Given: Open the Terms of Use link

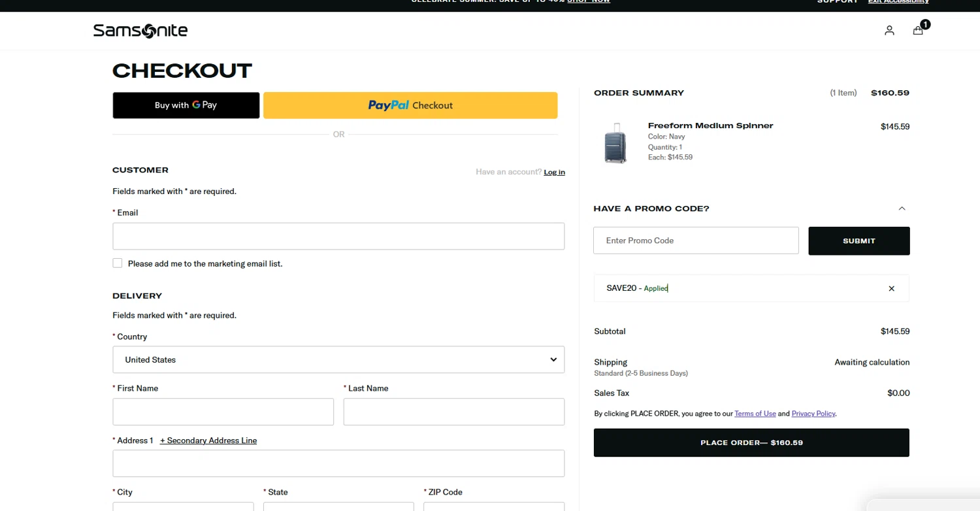Looking at the screenshot, I should pos(755,414).
